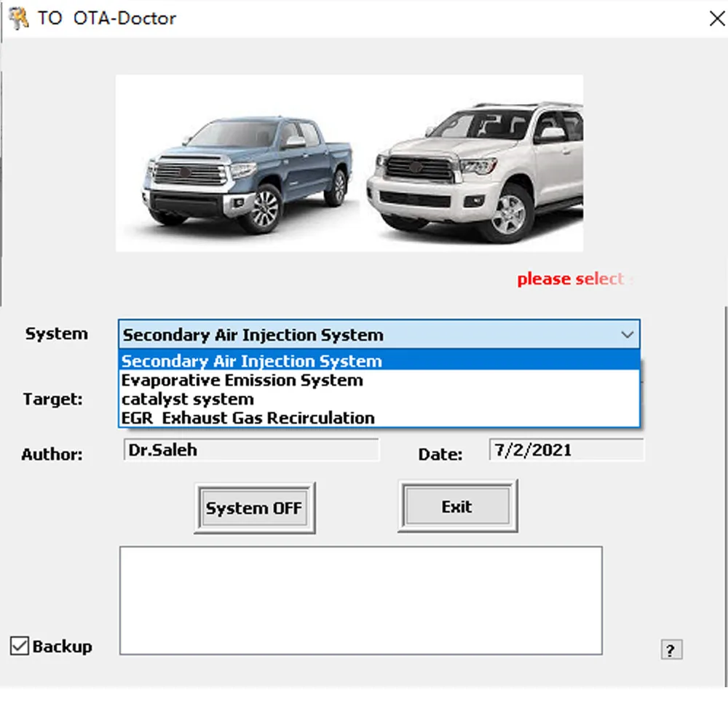
Task: Select EGR Exhaust Gas Recirculation option
Action: [379, 418]
